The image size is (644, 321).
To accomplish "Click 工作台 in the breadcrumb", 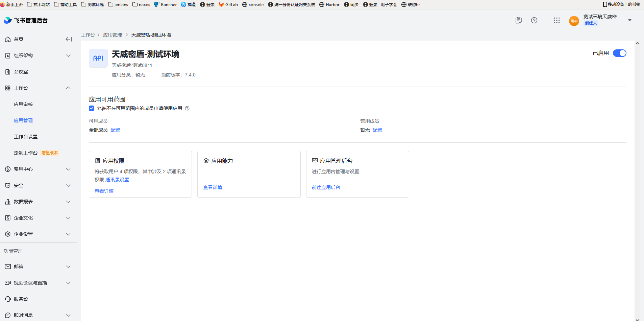I will (x=88, y=35).
